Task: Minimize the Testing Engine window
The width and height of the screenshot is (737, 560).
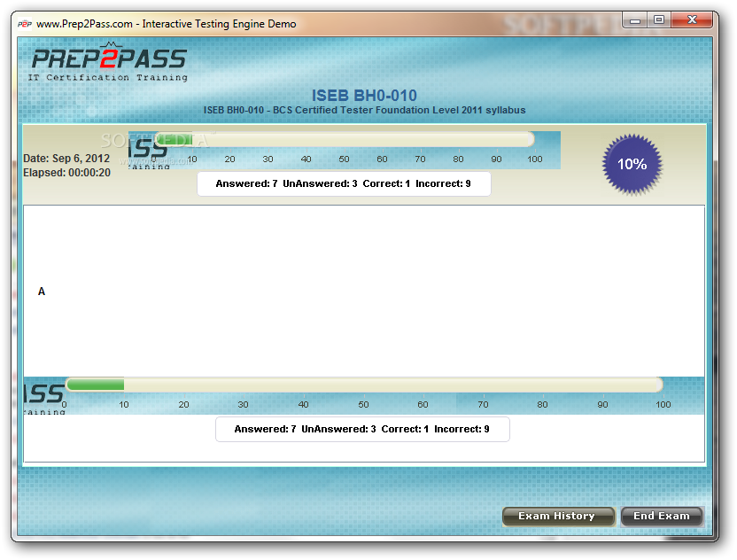Action: [635, 19]
